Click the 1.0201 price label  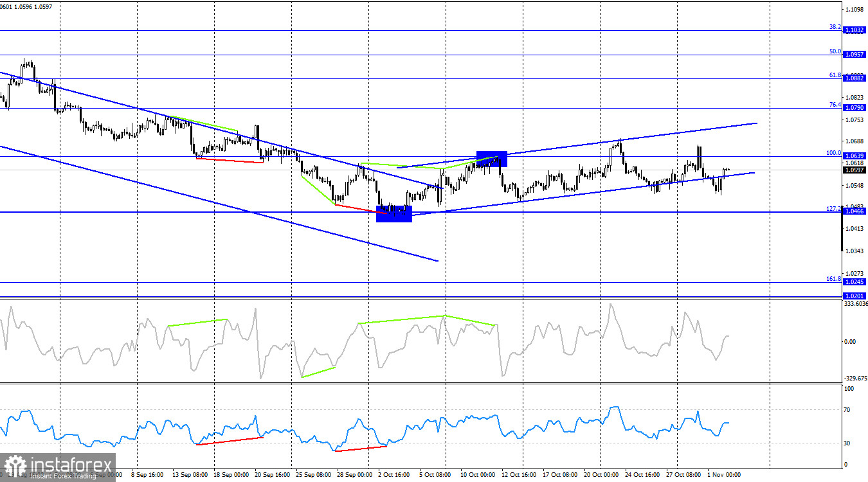pos(854,296)
